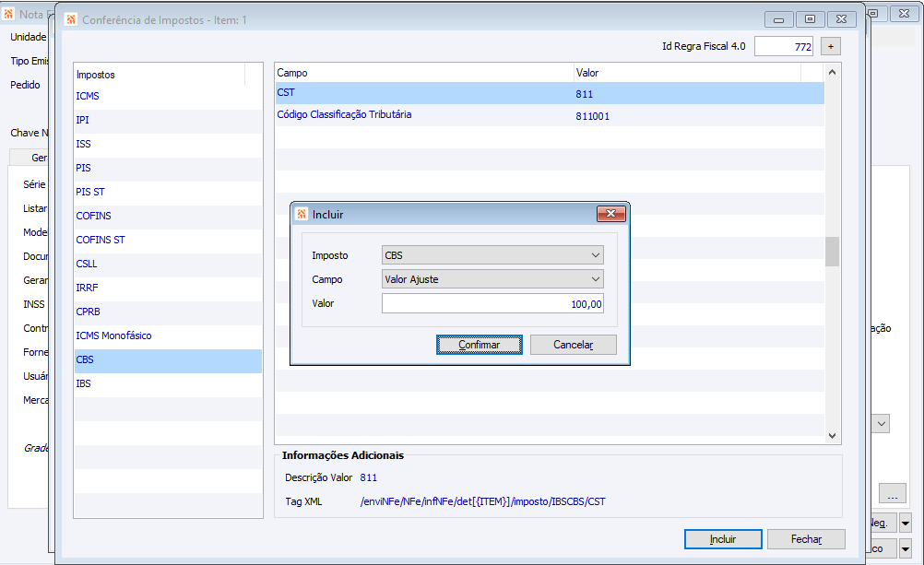Click the Valor column header
The image size is (924, 565).
687,73
